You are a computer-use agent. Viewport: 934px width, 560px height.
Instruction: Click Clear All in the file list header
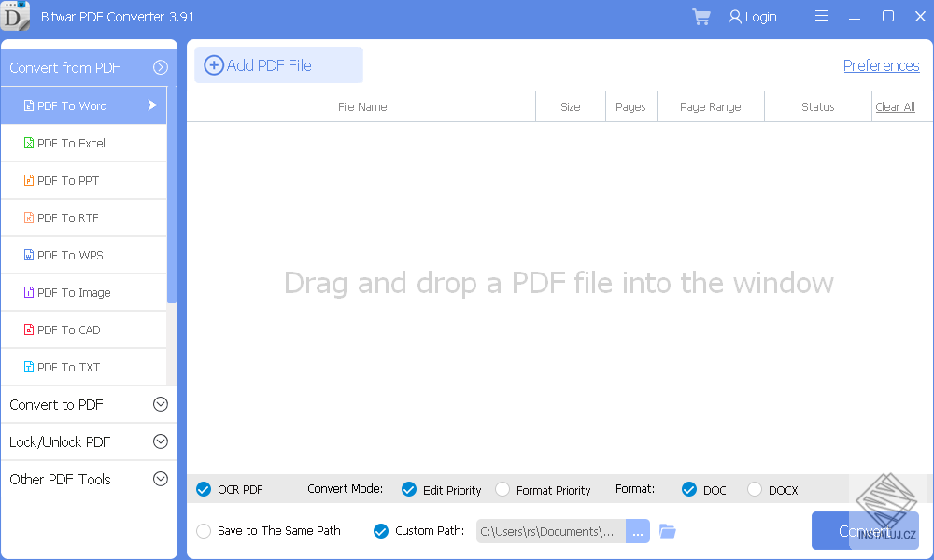pyautogui.click(x=895, y=107)
